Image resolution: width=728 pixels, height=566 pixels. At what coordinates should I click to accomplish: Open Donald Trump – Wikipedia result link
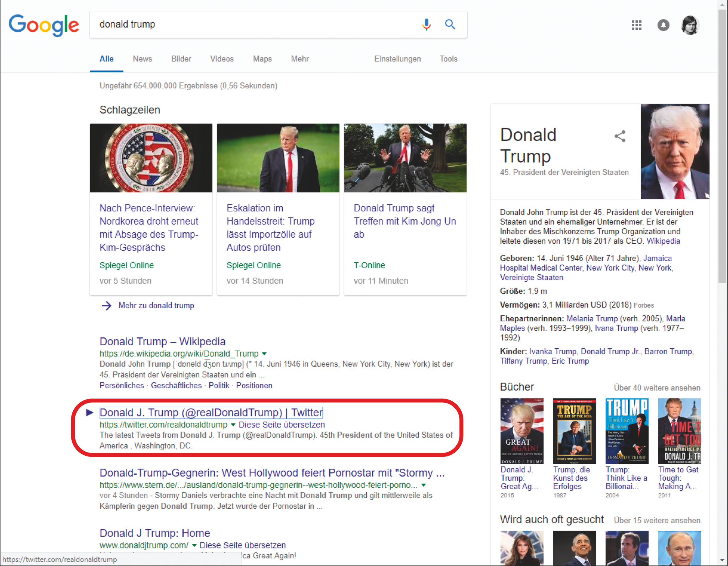pos(162,341)
